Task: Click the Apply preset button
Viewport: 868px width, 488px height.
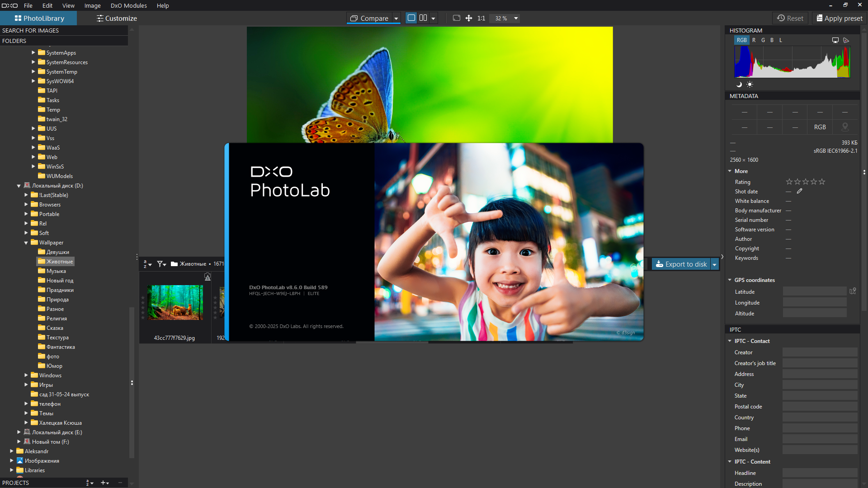Action: [839, 18]
